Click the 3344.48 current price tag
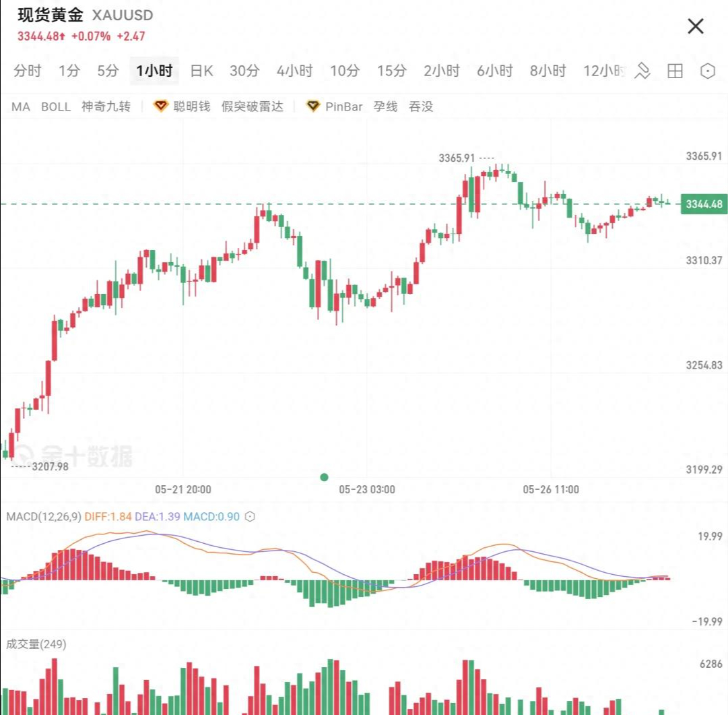 pyautogui.click(x=704, y=204)
